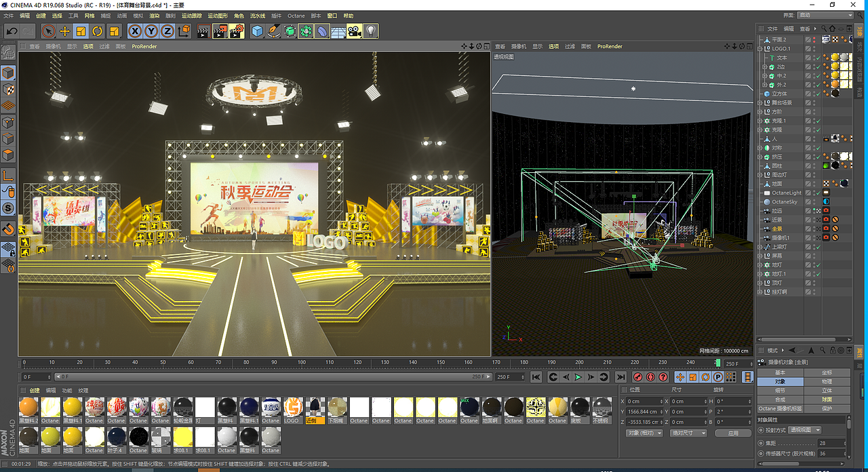This screenshot has height=472, width=868.
Task: Add a light object
Action: (371, 31)
